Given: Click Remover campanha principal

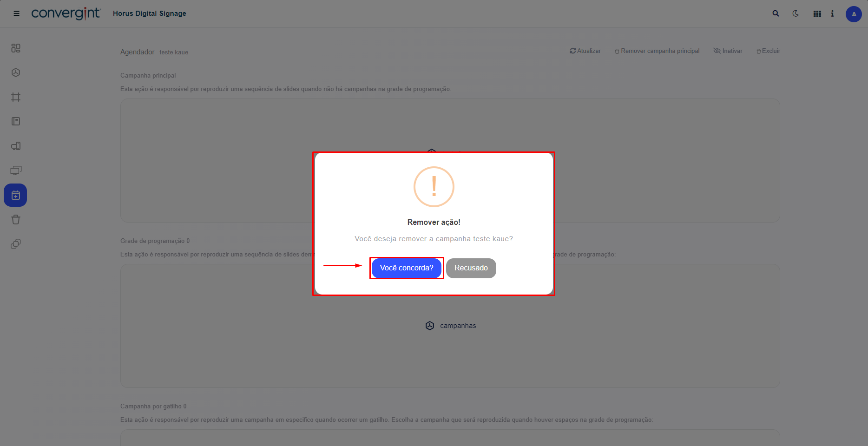Looking at the screenshot, I should point(657,51).
